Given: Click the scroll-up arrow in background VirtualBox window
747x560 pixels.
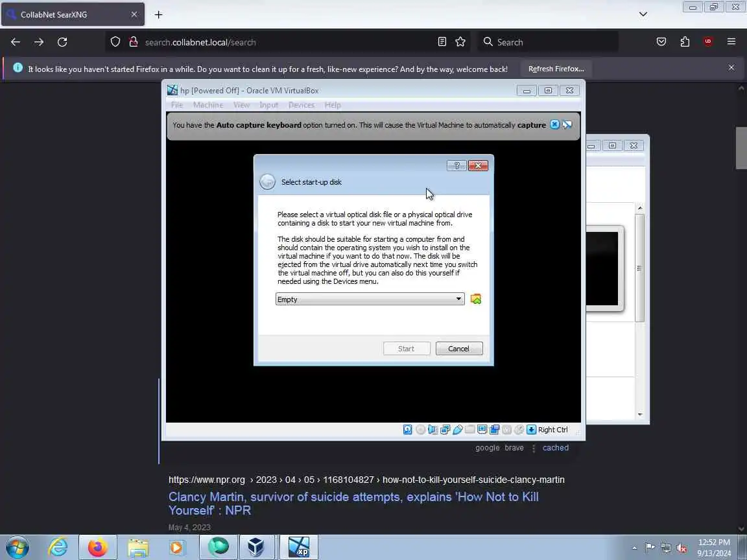Looking at the screenshot, I should [640, 208].
